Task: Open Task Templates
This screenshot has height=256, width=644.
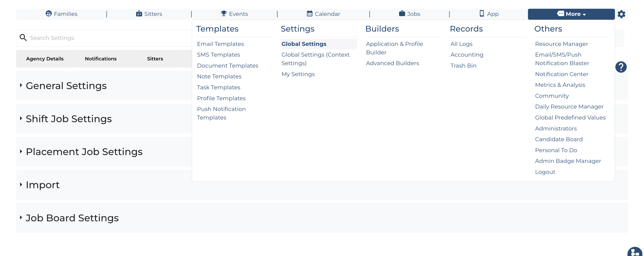Action: [218, 87]
